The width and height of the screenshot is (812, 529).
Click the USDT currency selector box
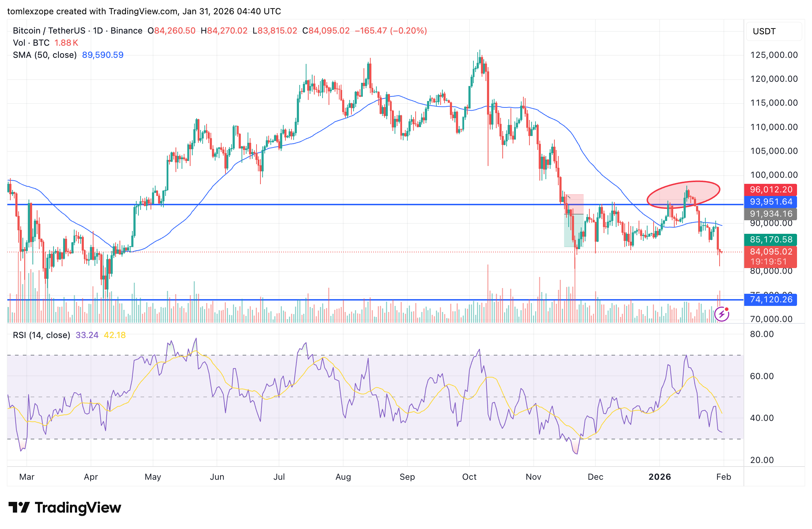(773, 31)
